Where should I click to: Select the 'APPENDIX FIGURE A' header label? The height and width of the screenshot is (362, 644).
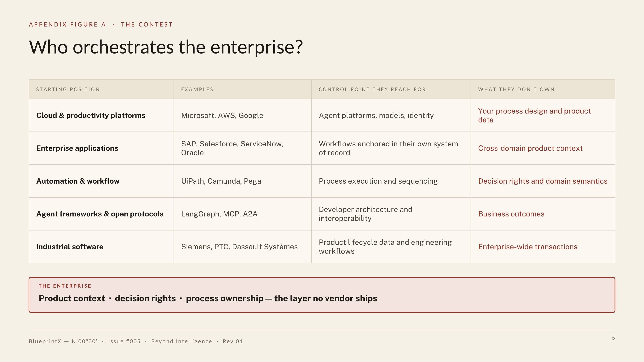tap(67, 25)
